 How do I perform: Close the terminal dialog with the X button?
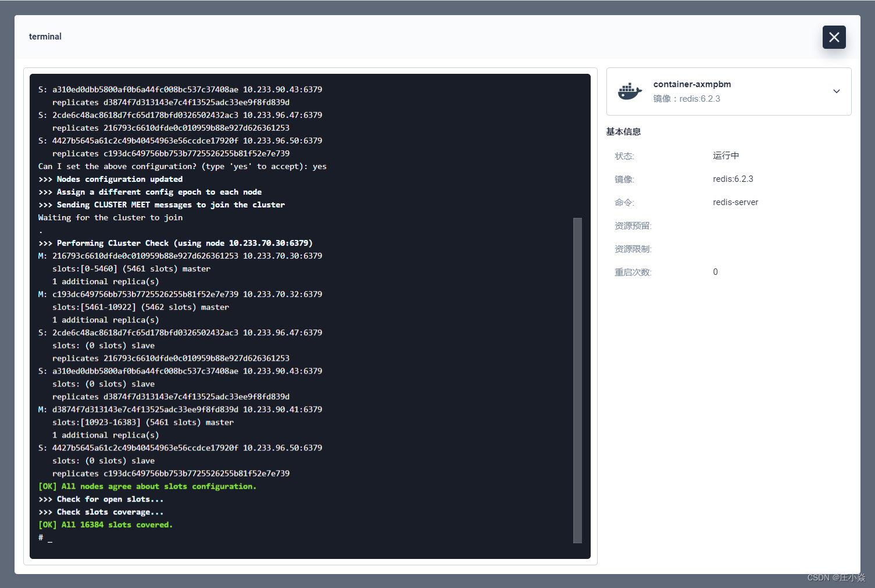tap(834, 37)
